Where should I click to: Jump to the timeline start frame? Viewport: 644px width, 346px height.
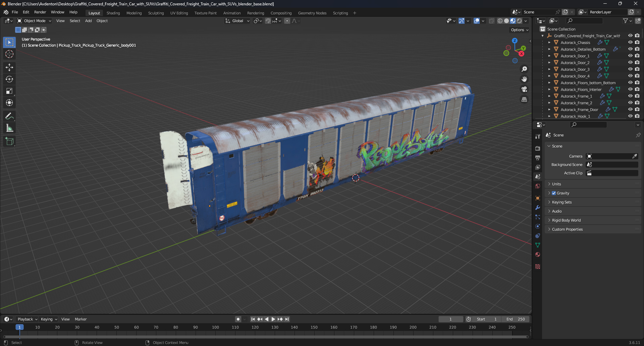tap(253, 319)
